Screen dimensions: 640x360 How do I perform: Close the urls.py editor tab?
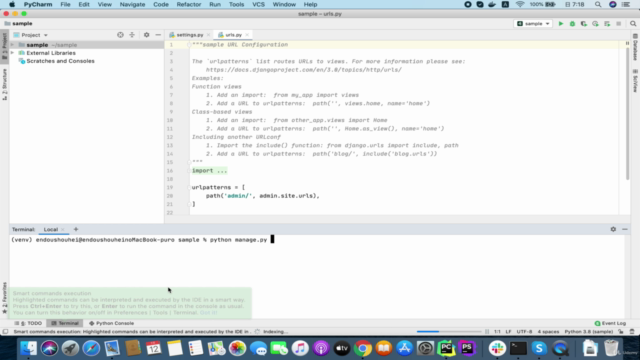point(247,35)
